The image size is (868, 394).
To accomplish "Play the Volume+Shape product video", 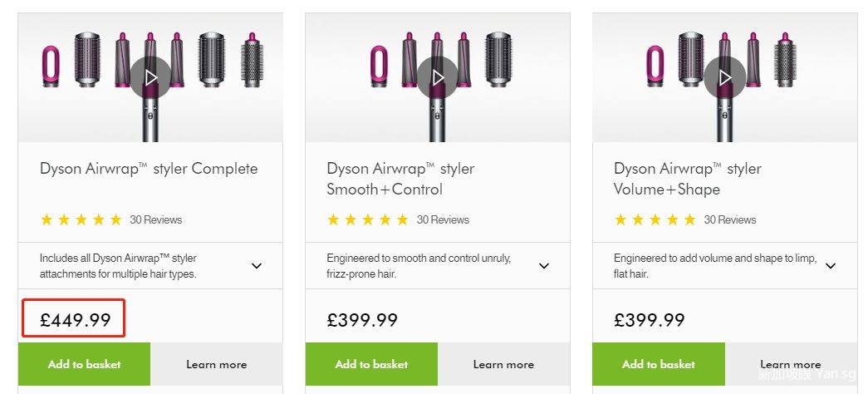I will point(724,77).
